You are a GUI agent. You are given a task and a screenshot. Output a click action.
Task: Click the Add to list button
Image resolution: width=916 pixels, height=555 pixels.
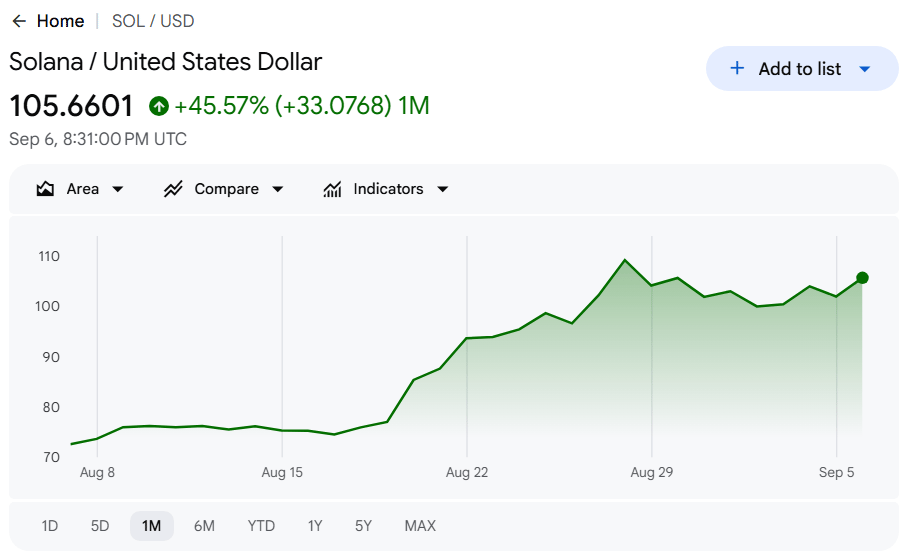tap(802, 68)
